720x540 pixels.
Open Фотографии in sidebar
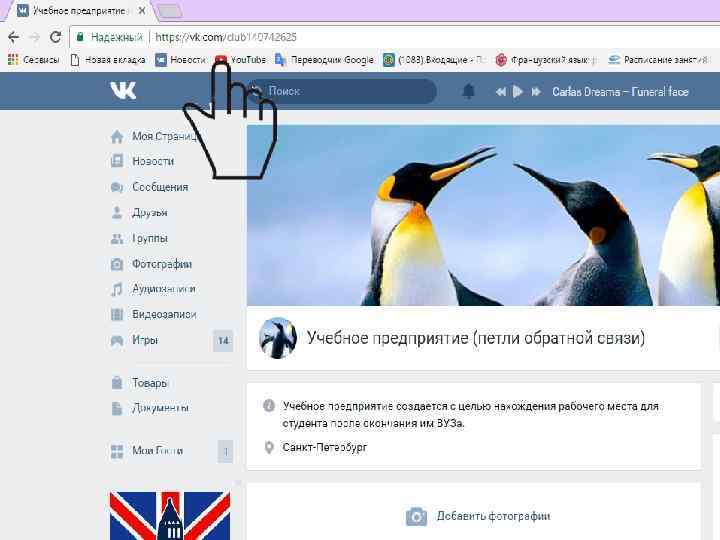pyautogui.click(x=162, y=264)
